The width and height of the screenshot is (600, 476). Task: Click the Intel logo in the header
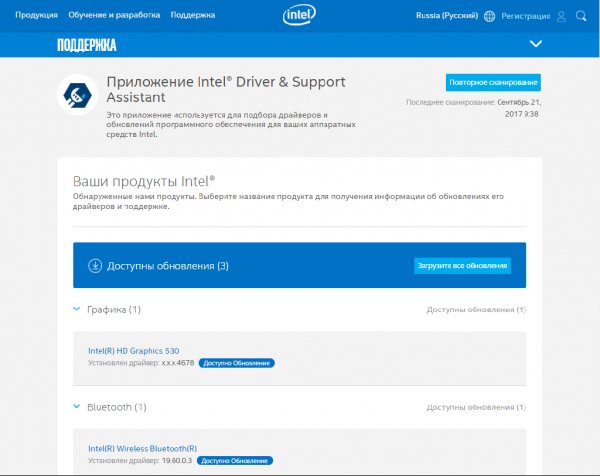pyautogui.click(x=299, y=15)
